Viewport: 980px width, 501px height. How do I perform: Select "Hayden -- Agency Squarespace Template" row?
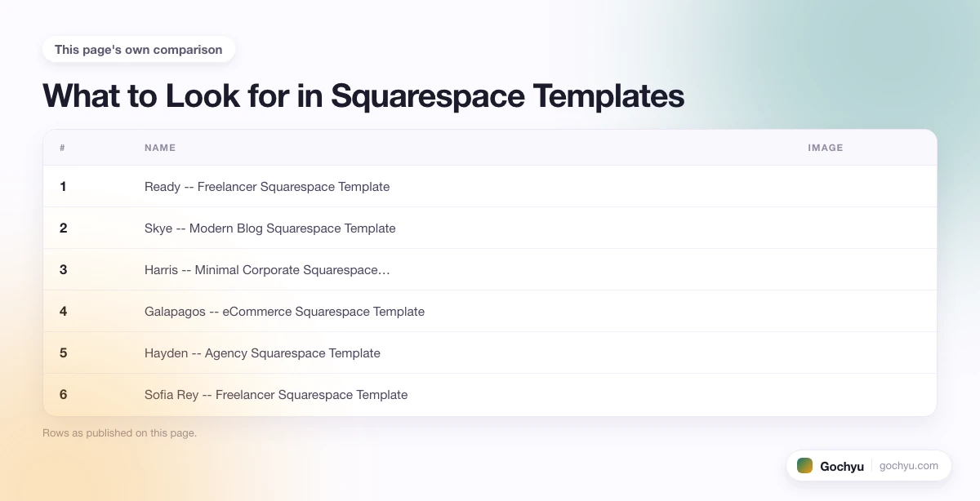coord(490,353)
